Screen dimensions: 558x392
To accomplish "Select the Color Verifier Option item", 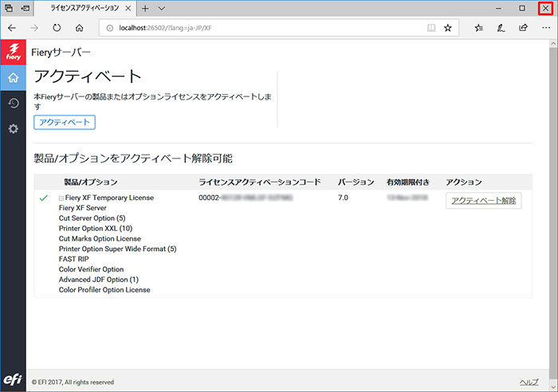I will (x=91, y=269).
